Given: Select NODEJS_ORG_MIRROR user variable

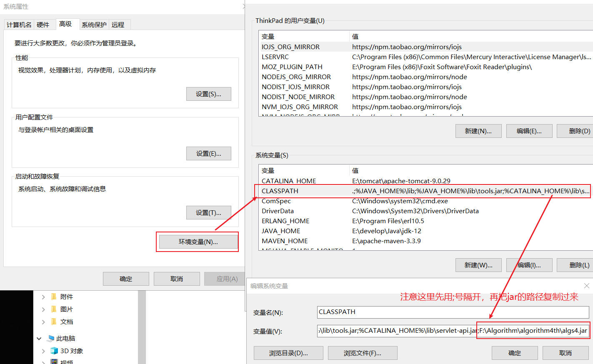Looking at the screenshot, I should point(425,77).
